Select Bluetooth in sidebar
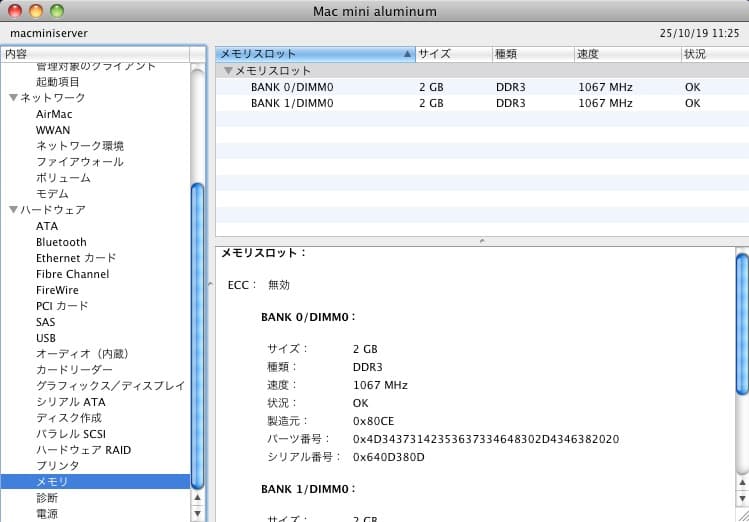The height and width of the screenshot is (522, 749). click(61, 242)
